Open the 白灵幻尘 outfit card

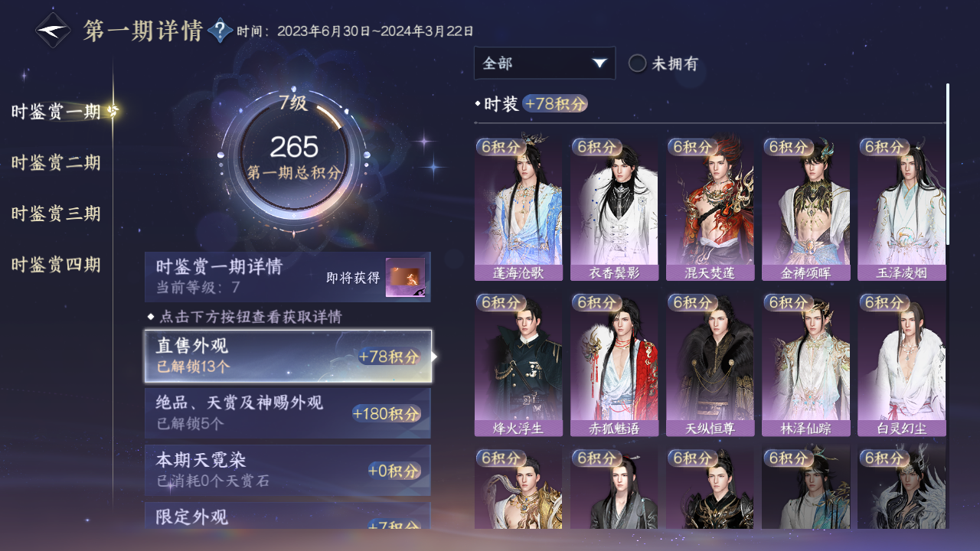coord(901,365)
